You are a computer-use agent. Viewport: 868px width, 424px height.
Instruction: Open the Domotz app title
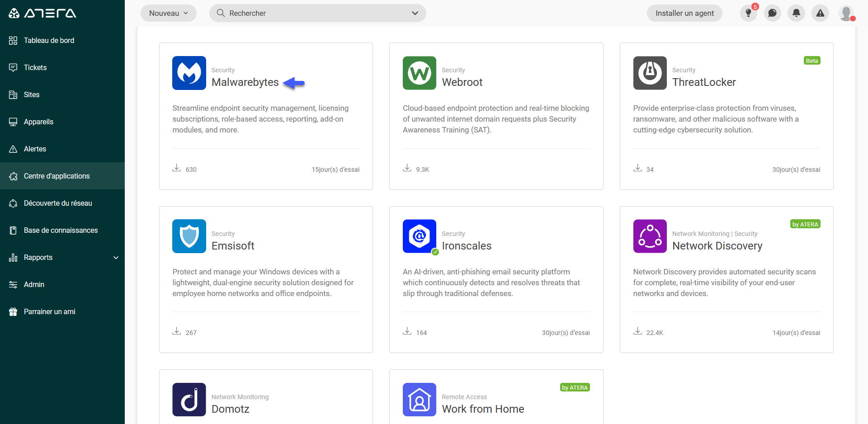click(x=231, y=409)
